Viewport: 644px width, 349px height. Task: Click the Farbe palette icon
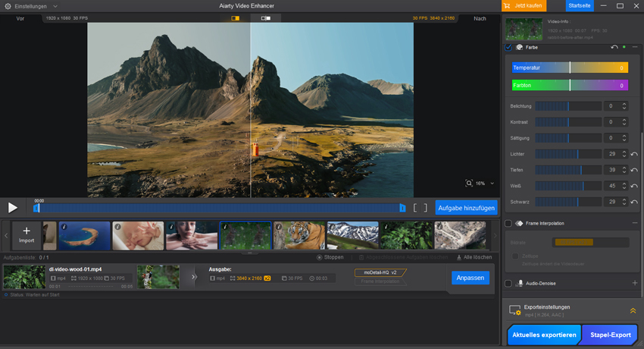(519, 47)
